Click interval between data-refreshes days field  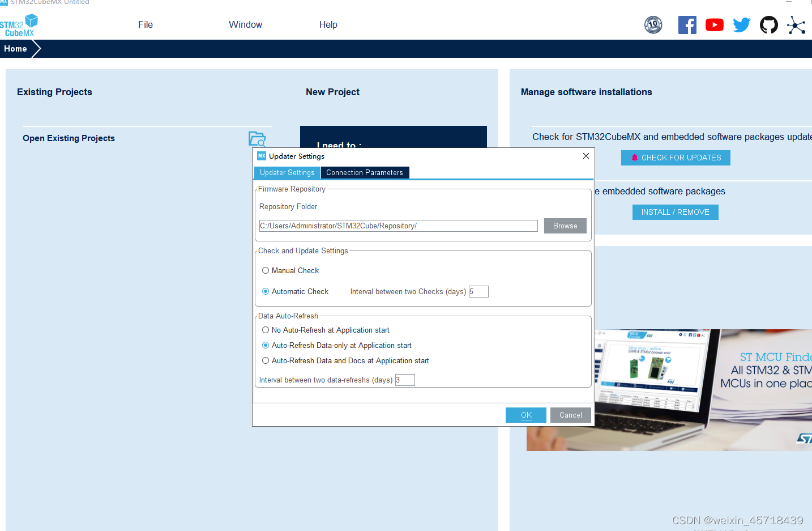(405, 380)
